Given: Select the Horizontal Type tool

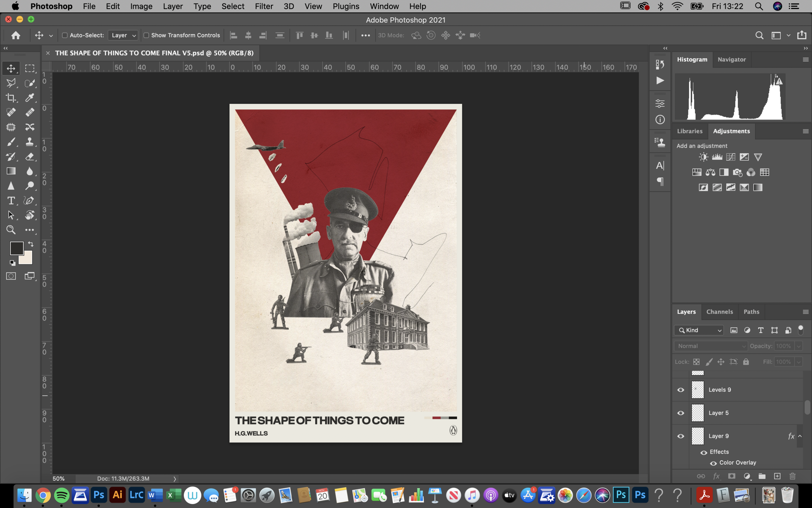Looking at the screenshot, I should [x=11, y=201].
